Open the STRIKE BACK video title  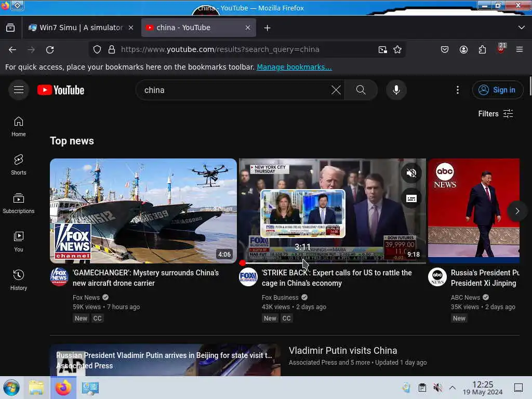(x=337, y=278)
